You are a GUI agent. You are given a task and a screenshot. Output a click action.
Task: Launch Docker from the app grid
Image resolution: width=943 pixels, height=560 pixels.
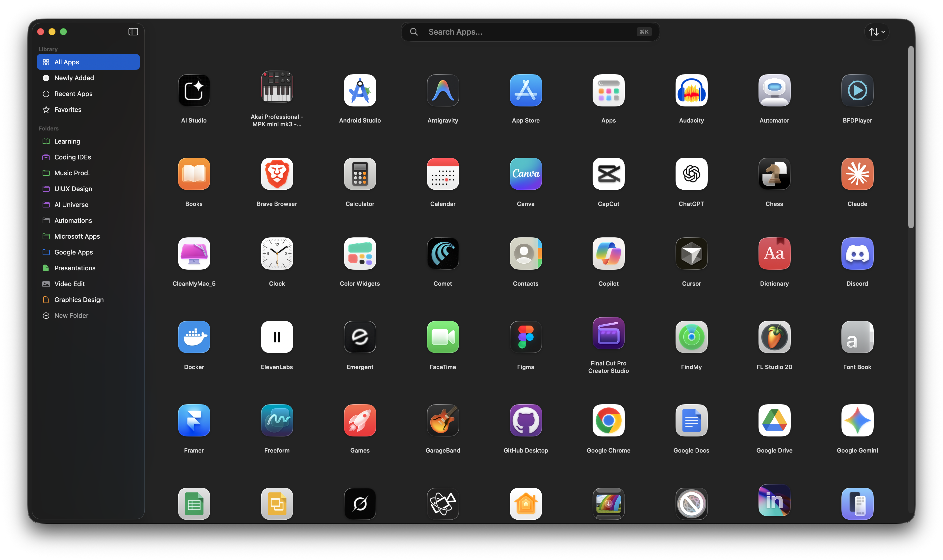pyautogui.click(x=194, y=337)
